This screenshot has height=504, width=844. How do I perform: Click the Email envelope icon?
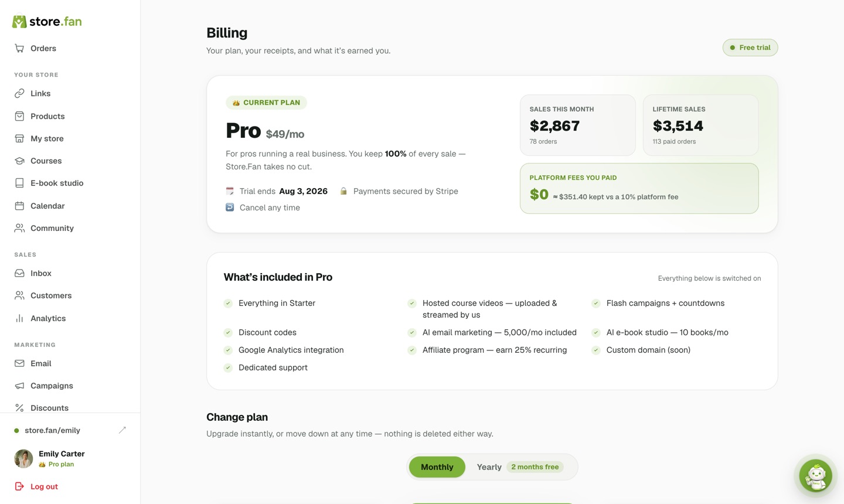pyautogui.click(x=19, y=364)
